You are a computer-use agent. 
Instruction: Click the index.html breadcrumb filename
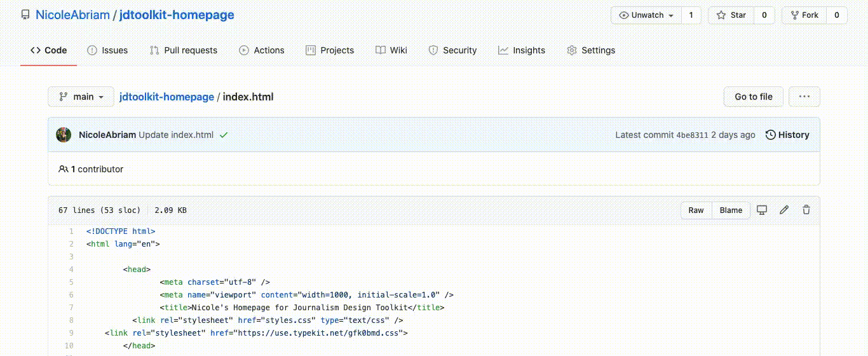coord(248,97)
